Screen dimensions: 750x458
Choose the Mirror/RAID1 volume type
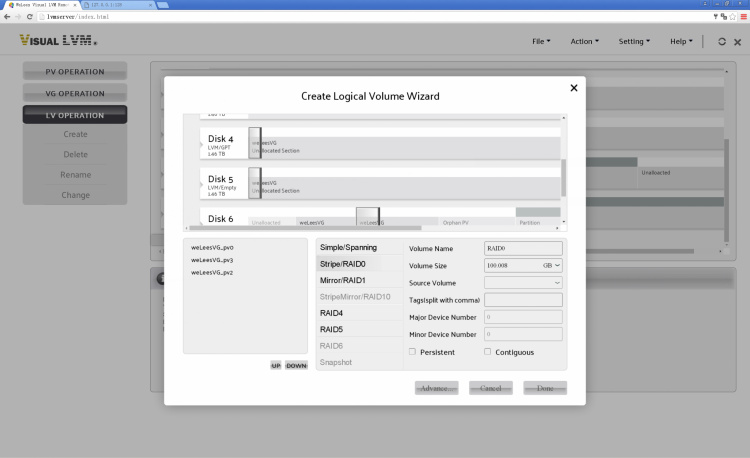[x=343, y=280]
